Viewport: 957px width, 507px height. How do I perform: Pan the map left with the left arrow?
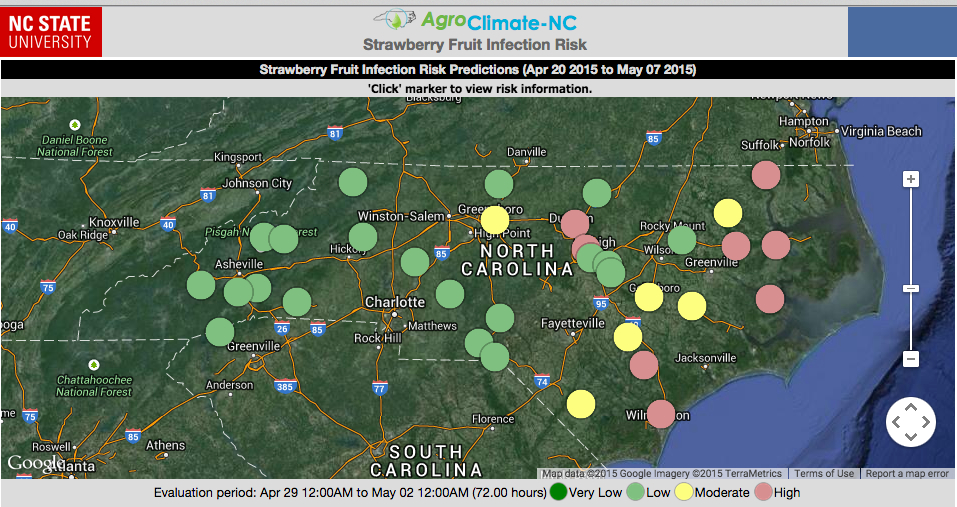coord(897,422)
